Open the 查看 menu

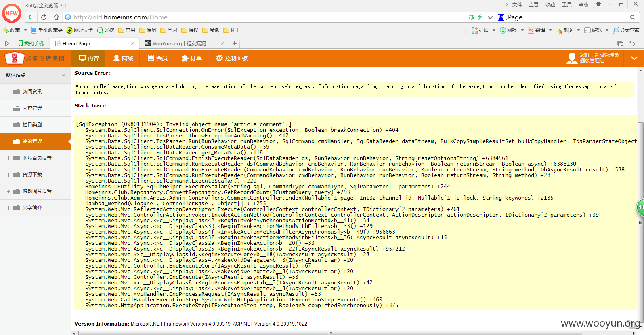534,5
